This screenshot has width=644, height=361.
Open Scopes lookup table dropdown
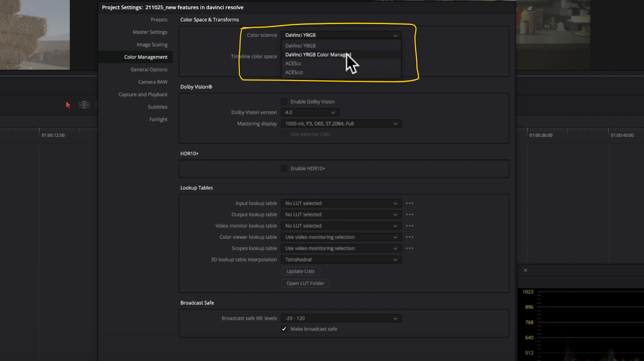click(341, 249)
